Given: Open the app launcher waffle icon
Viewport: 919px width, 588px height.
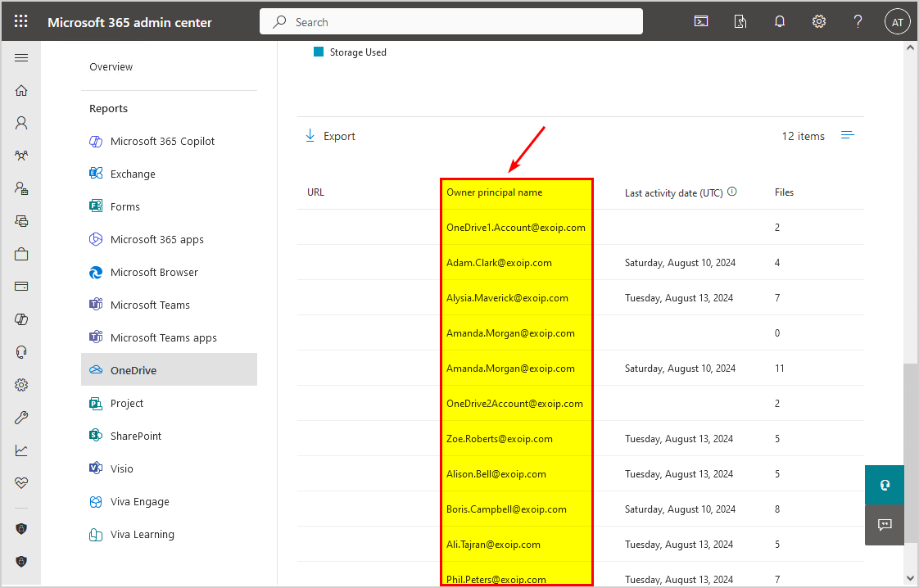Looking at the screenshot, I should 21,22.
